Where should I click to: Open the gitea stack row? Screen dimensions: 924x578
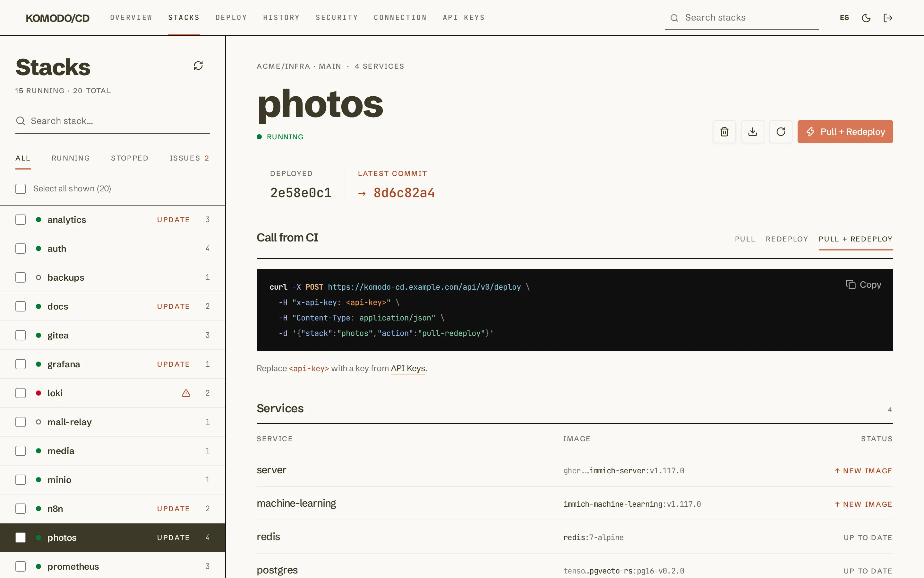(113, 335)
